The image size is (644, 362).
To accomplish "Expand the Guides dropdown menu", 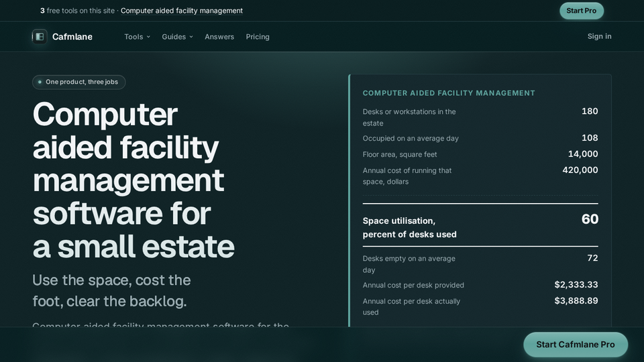I will coord(177,36).
